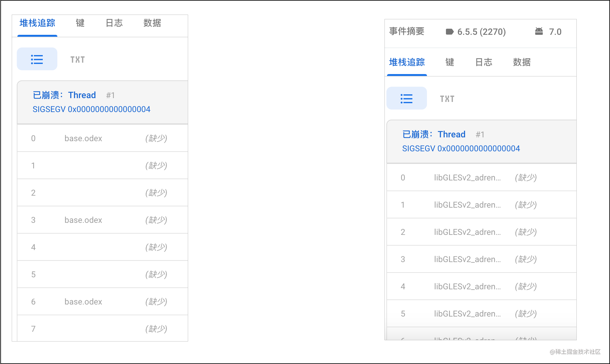Viewport: 610px width, 364px height.
Task: Expand the crashed Thread #1 card
Action: point(102,102)
